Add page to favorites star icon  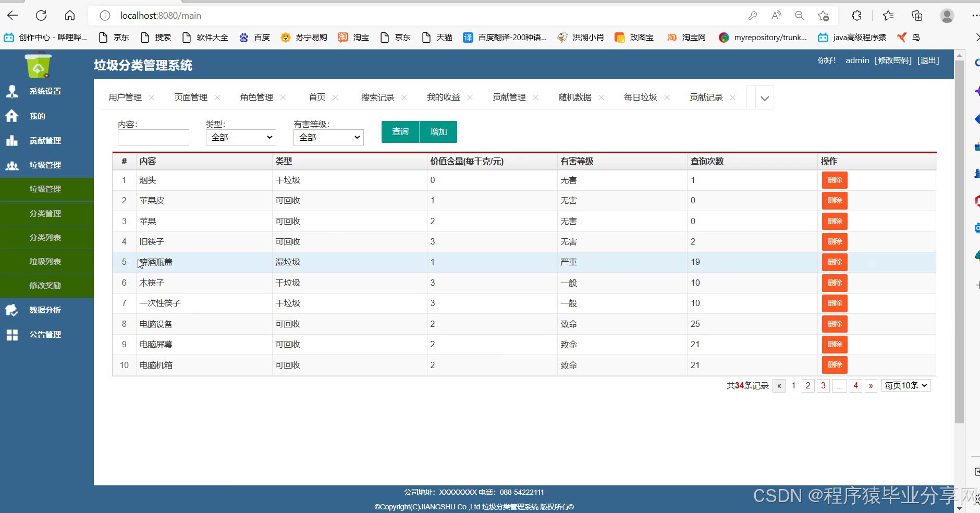pyautogui.click(x=823, y=16)
